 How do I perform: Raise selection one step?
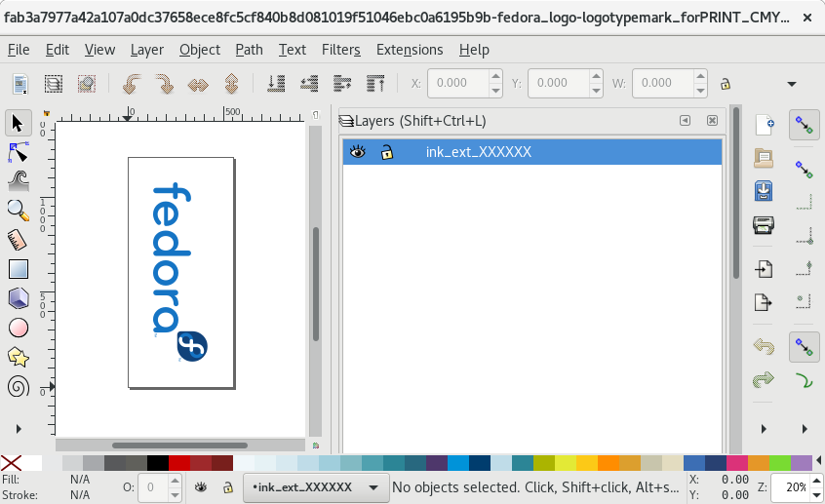pos(342,84)
